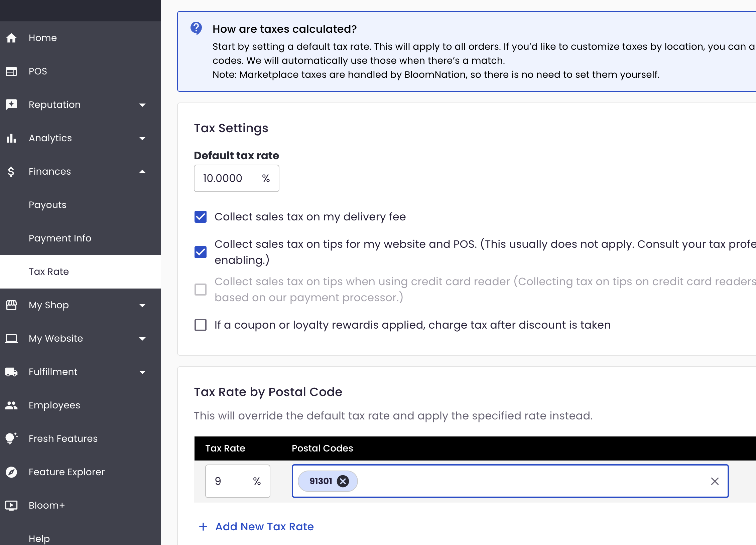Click the 'Postal Codes' column header
The image size is (756, 545).
point(322,448)
